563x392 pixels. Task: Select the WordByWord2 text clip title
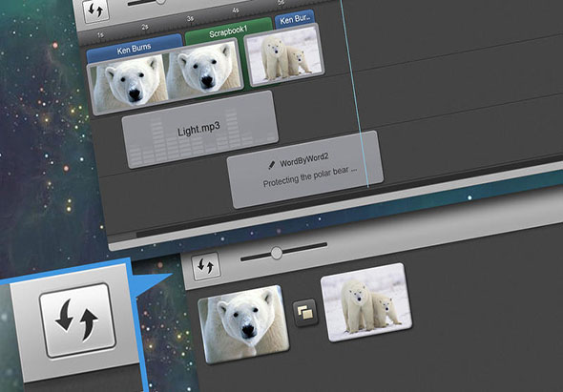(x=303, y=159)
